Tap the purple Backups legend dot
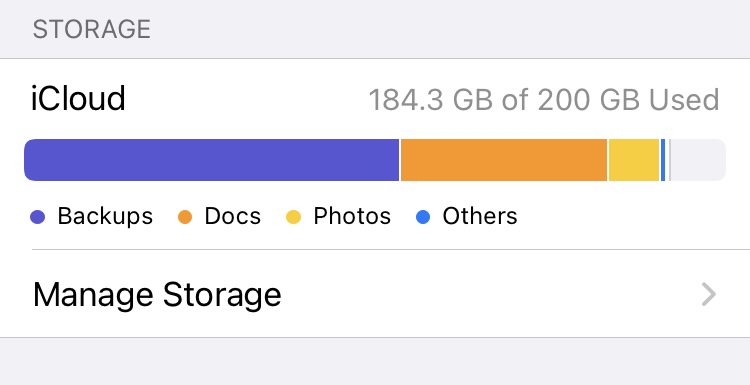This screenshot has height=385, width=750. pyautogui.click(x=37, y=217)
